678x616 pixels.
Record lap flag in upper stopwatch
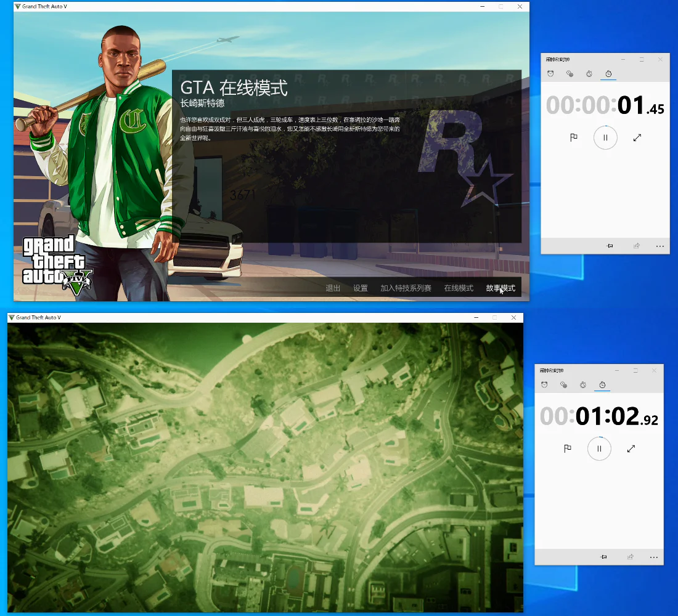(x=574, y=137)
